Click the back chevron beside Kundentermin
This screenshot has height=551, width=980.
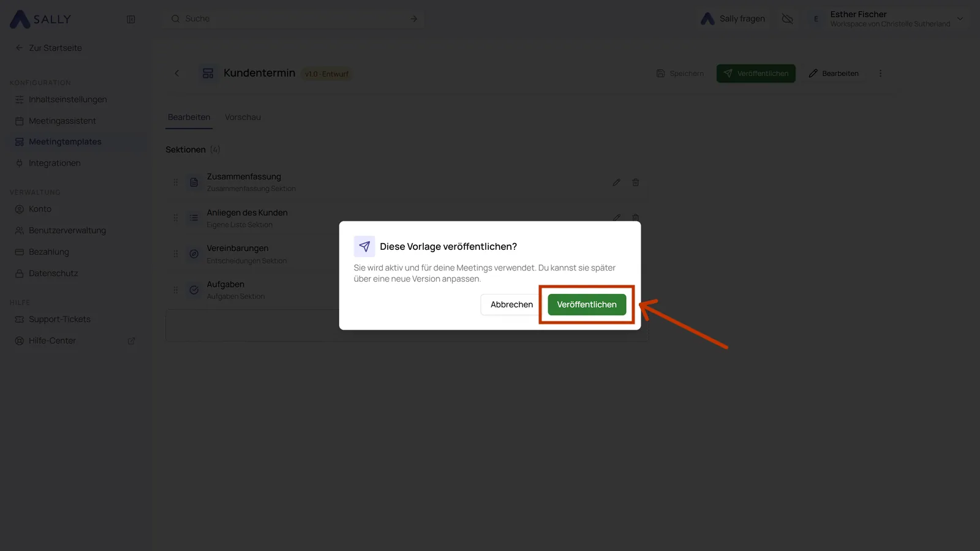tap(177, 73)
